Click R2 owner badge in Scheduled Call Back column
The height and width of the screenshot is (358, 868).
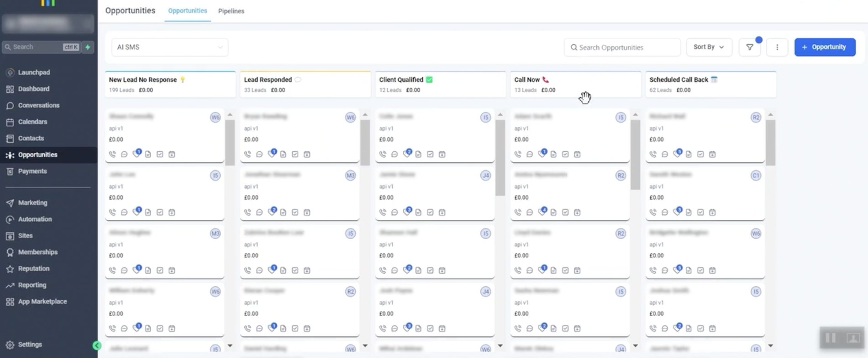tap(756, 118)
